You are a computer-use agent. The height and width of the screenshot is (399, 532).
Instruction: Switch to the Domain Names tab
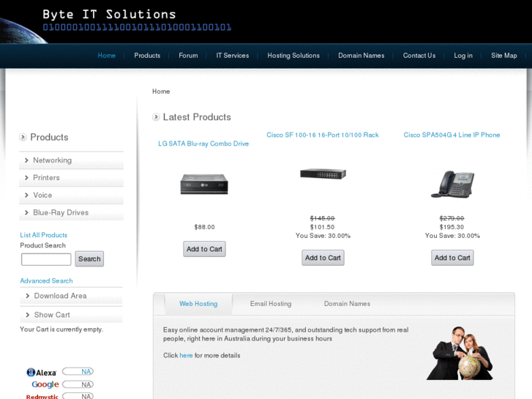tap(347, 304)
